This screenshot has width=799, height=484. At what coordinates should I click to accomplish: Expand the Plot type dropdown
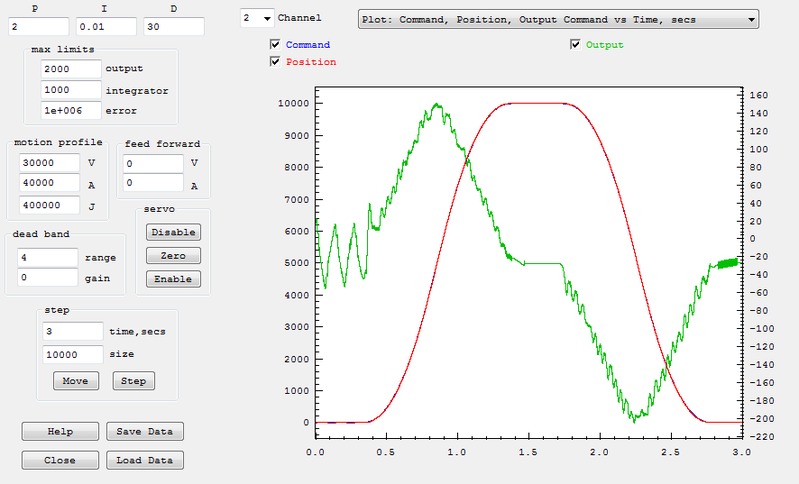(558, 18)
